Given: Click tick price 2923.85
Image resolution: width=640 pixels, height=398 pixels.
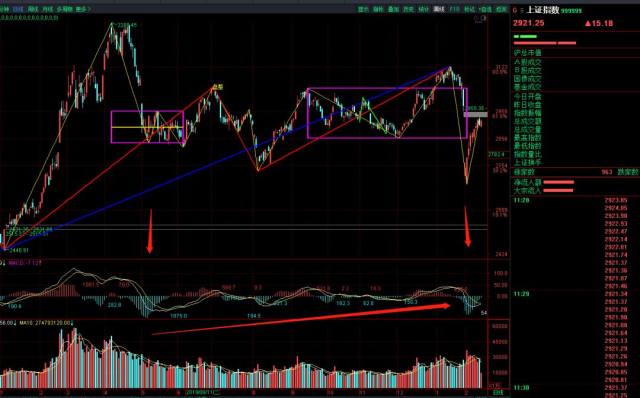Looking at the screenshot, I should 616,200.
